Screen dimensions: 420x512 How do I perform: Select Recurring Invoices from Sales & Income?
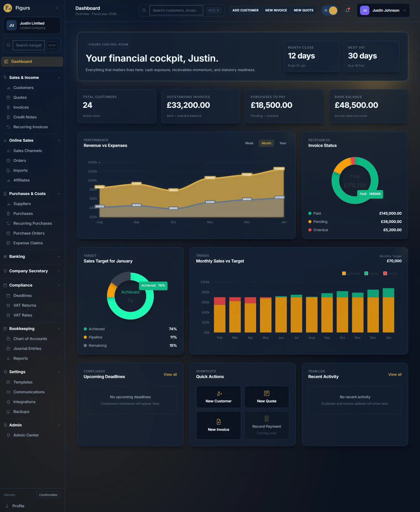click(30, 127)
